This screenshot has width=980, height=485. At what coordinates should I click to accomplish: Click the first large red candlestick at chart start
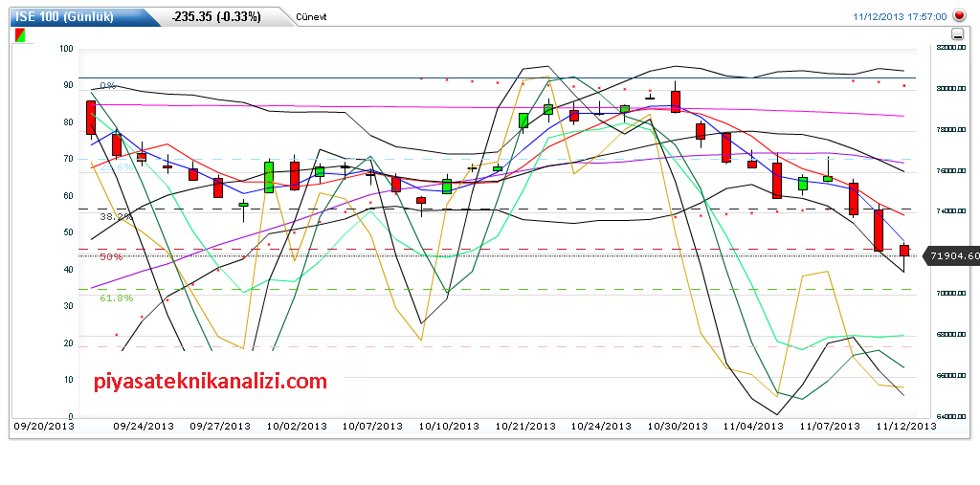tap(91, 117)
